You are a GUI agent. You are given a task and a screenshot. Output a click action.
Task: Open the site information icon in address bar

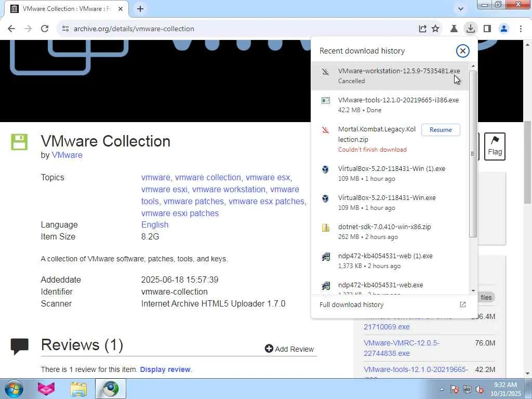click(65, 29)
